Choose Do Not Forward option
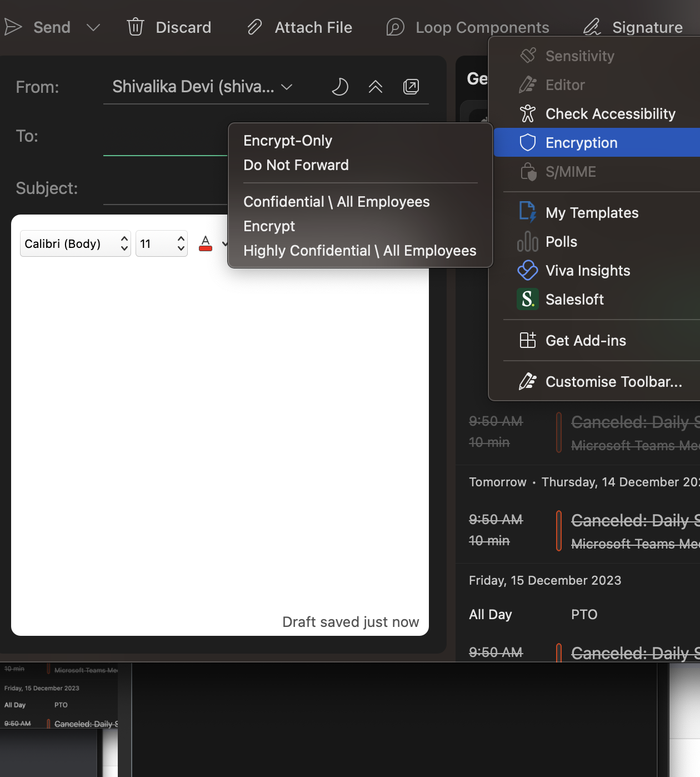Image resolution: width=700 pixels, height=777 pixels. (296, 165)
